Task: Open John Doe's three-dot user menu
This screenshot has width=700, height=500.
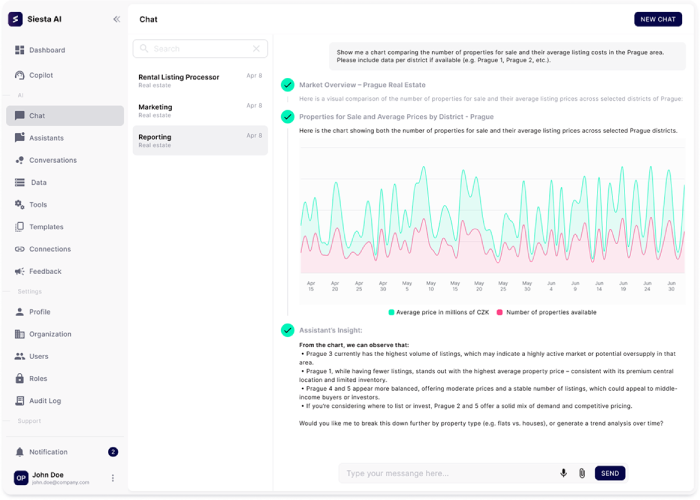Action: click(x=113, y=478)
